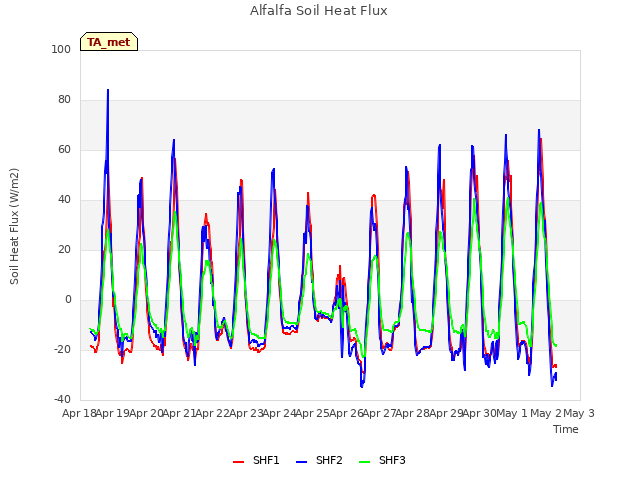
Task: Toggle the SHF2 series in the legend
Action: (319, 460)
